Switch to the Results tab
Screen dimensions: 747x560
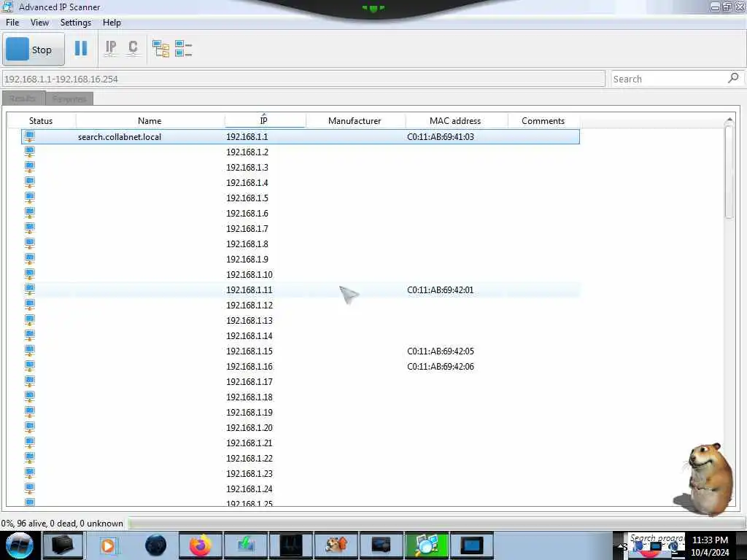[23, 98]
